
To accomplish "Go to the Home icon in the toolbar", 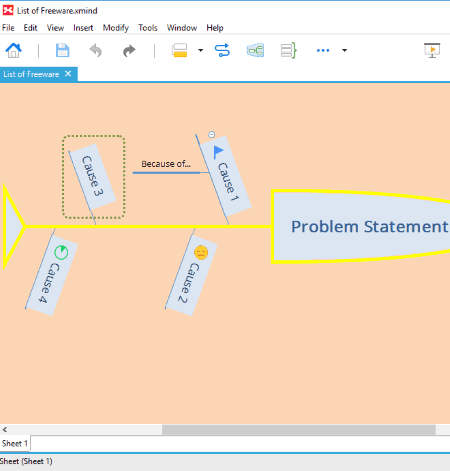I will coord(13,51).
